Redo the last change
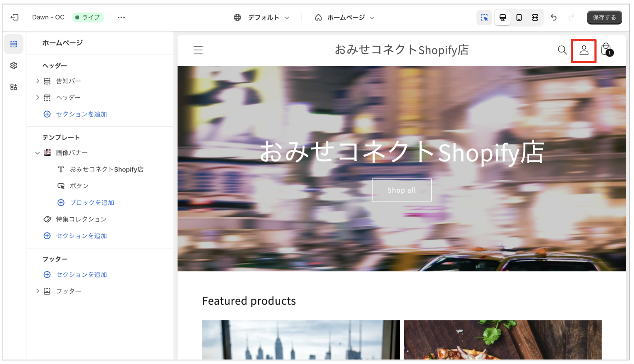Image resolution: width=634 pixels, height=364 pixels. pyautogui.click(x=571, y=17)
